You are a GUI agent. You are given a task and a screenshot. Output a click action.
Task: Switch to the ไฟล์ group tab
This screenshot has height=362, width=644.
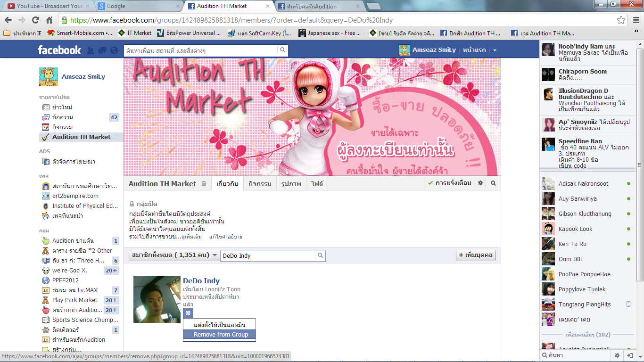tap(317, 184)
